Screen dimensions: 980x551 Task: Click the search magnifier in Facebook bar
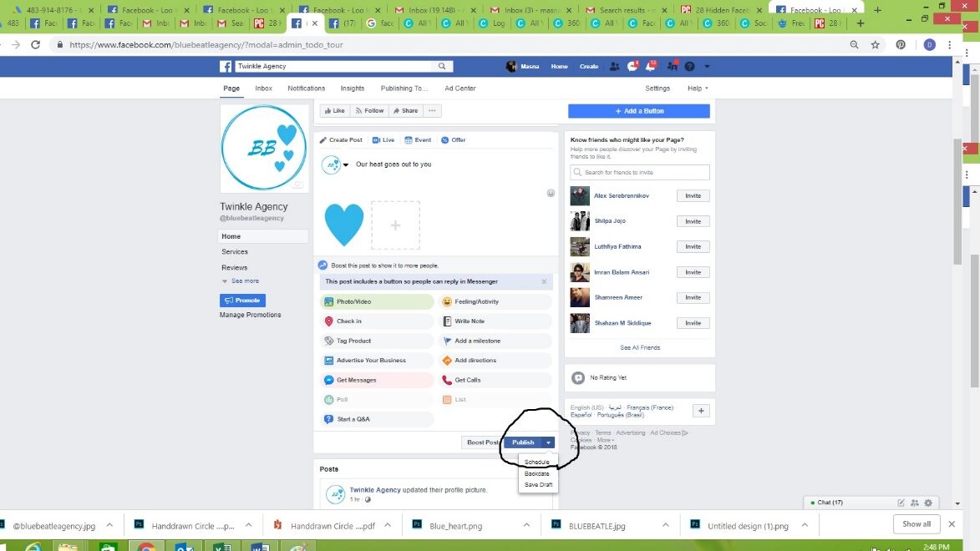coord(442,66)
